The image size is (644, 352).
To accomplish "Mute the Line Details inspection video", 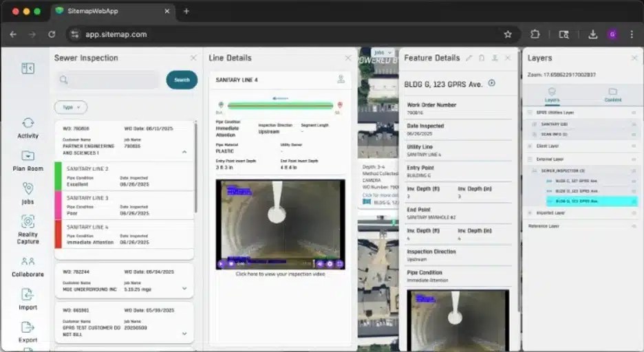I will [321, 264].
